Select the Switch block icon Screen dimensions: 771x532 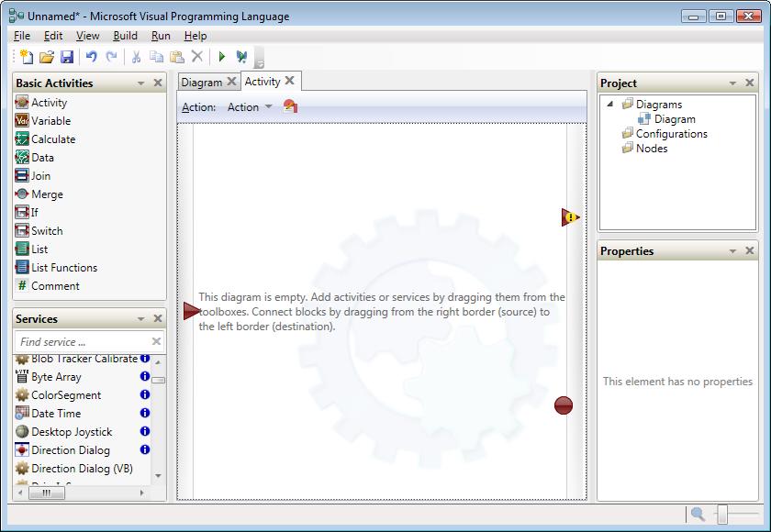(22, 231)
